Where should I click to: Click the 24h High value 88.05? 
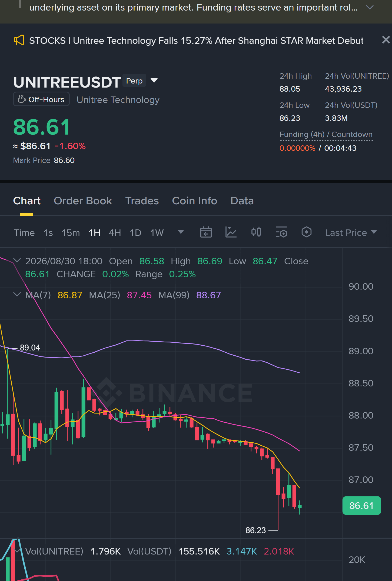click(x=290, y=89)
